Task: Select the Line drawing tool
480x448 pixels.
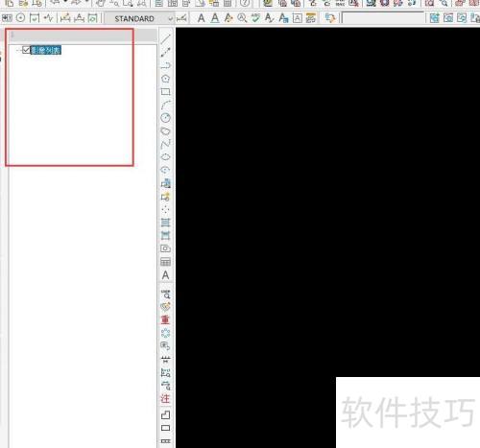Action: tap(165, 39)
